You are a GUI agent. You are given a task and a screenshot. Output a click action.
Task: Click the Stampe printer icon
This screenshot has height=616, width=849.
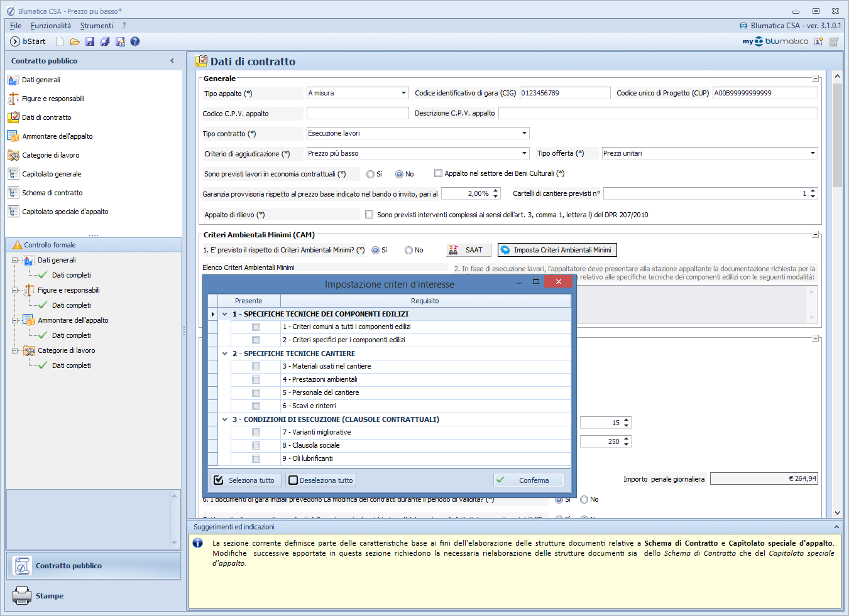point(22,595)
